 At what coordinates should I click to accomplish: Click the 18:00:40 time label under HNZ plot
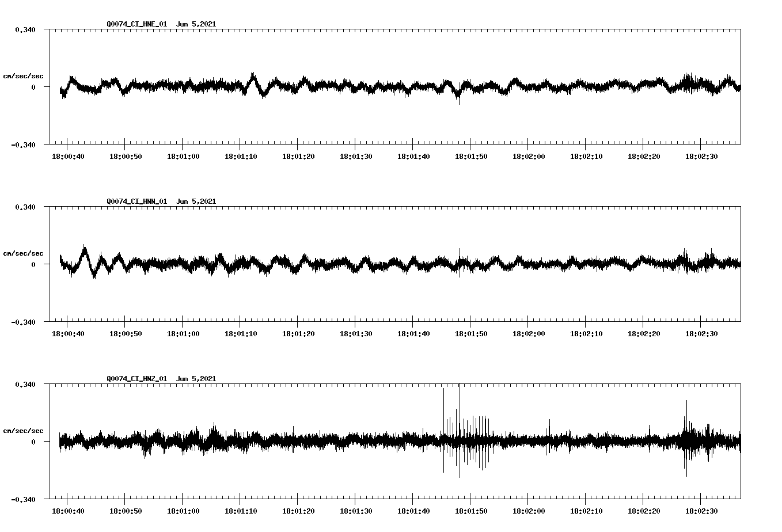68,511
